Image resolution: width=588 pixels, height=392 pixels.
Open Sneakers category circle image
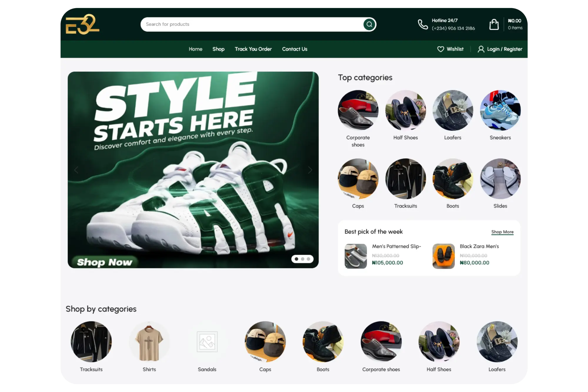500,110
